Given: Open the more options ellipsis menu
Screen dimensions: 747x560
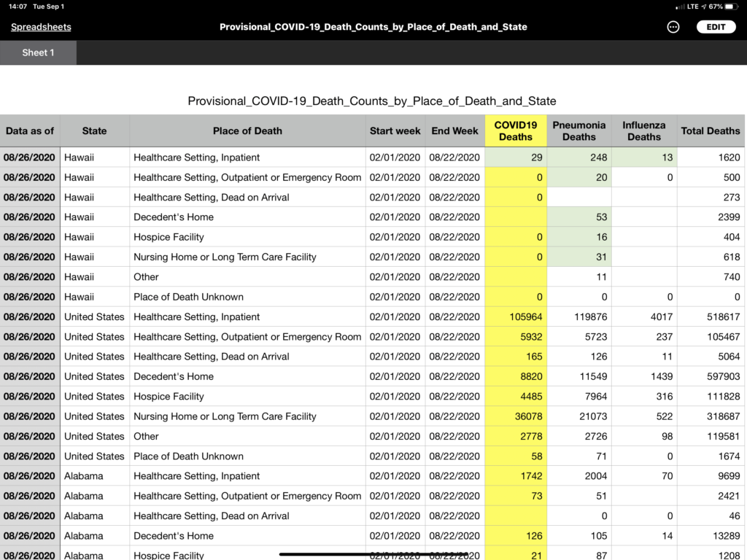Looking at the screenshot, I should click(x=673, y=27).
